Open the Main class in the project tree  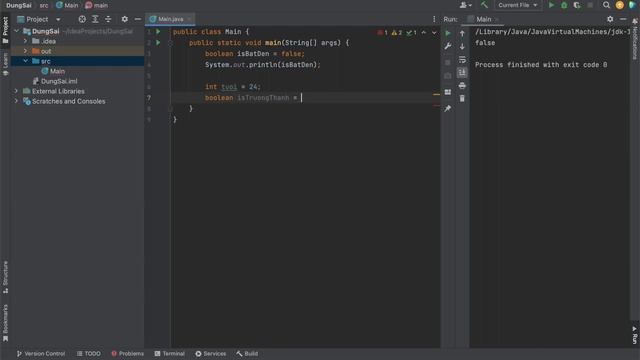click(x=57, y=71)
